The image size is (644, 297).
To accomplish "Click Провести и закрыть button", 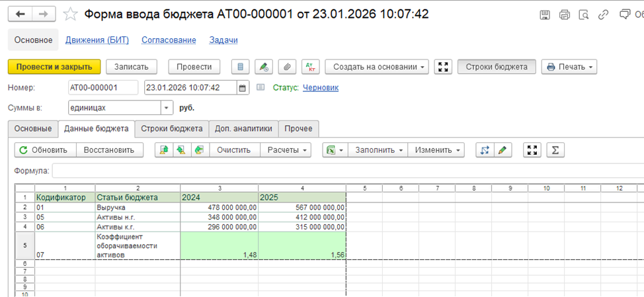I will (54, 67).
